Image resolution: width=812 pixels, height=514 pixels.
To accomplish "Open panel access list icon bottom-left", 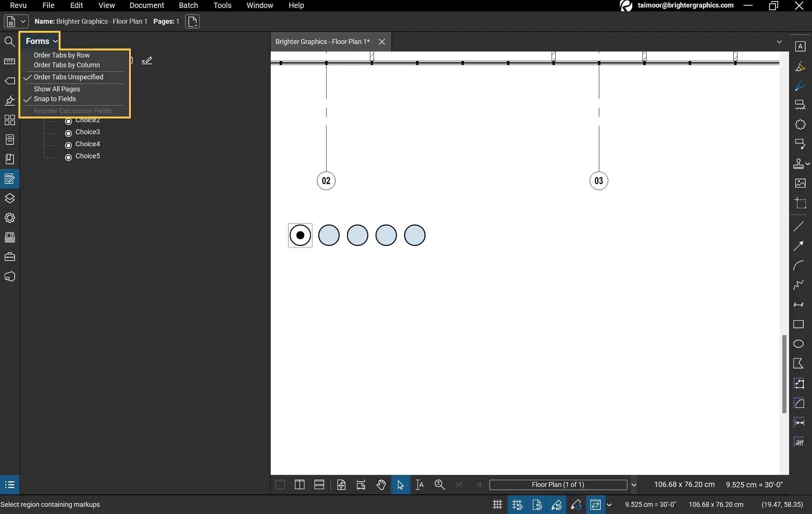I will (x=10, y=485).
